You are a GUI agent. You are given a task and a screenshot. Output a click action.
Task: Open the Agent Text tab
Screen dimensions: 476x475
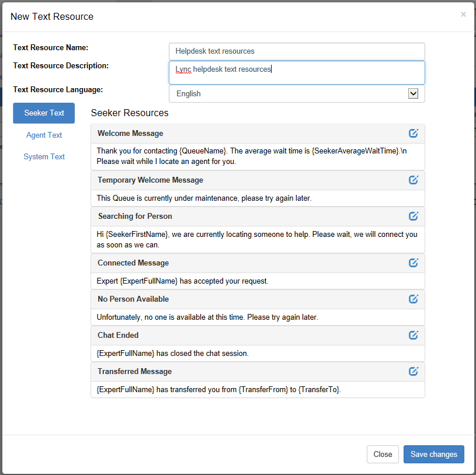pos(44,135)
